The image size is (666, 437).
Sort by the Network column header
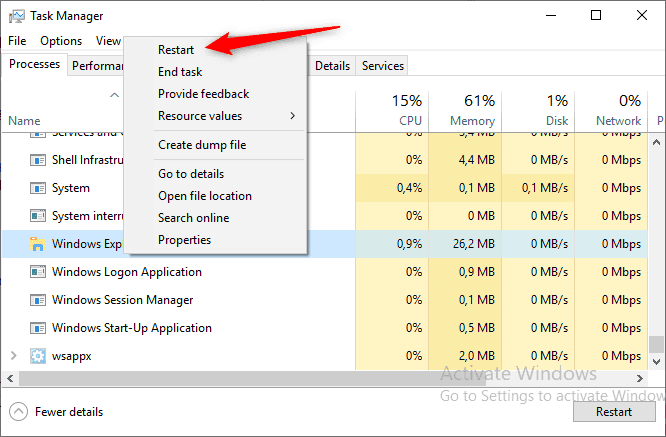coord(611,110)
